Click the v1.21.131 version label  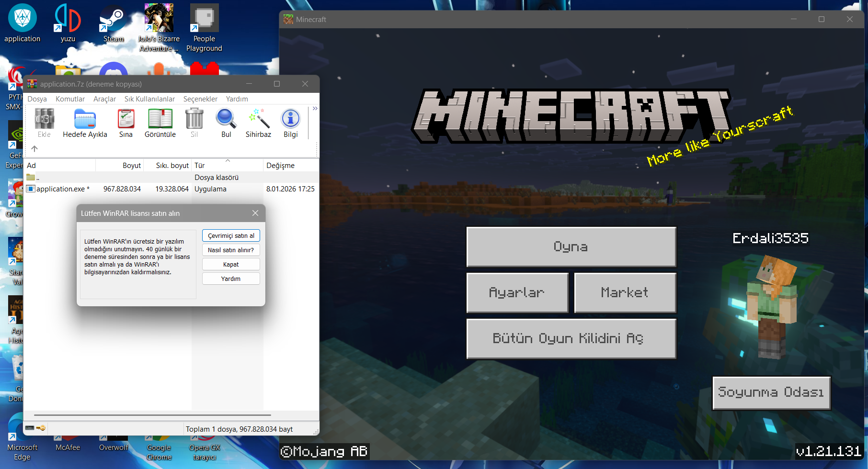tap(829, 451)
